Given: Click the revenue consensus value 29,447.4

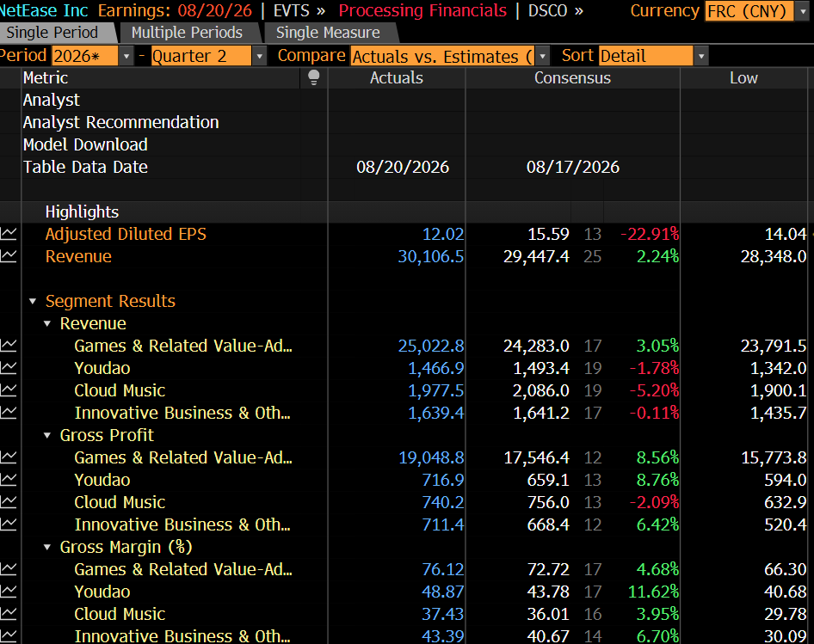Looking at the screenshot, I should [x=536, y=256].
